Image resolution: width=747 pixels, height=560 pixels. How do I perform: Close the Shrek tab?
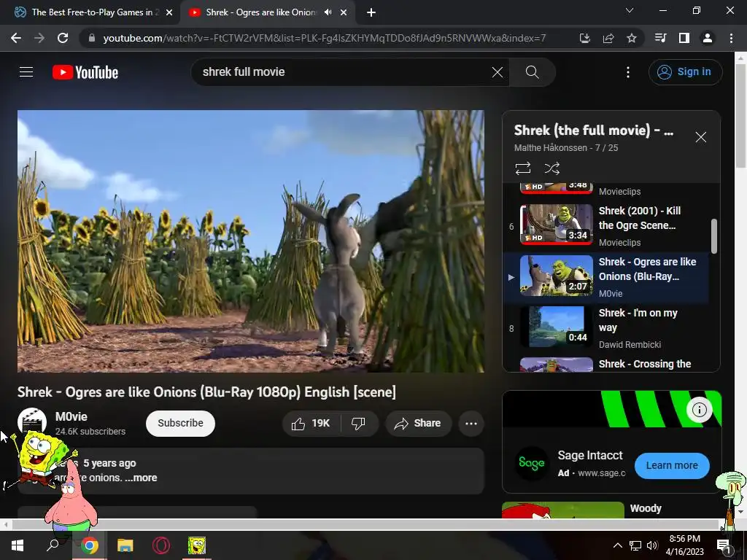(344, 12)
